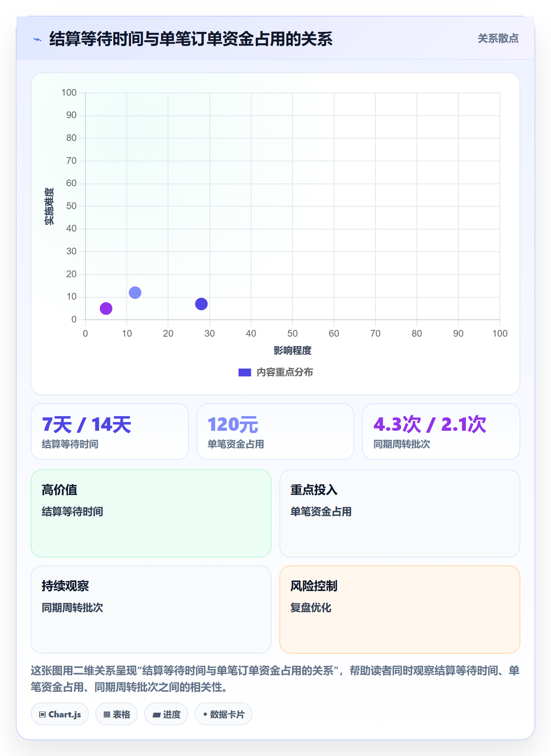
Task: Select the 高价值 quadrant card
Action: [151, 513]
